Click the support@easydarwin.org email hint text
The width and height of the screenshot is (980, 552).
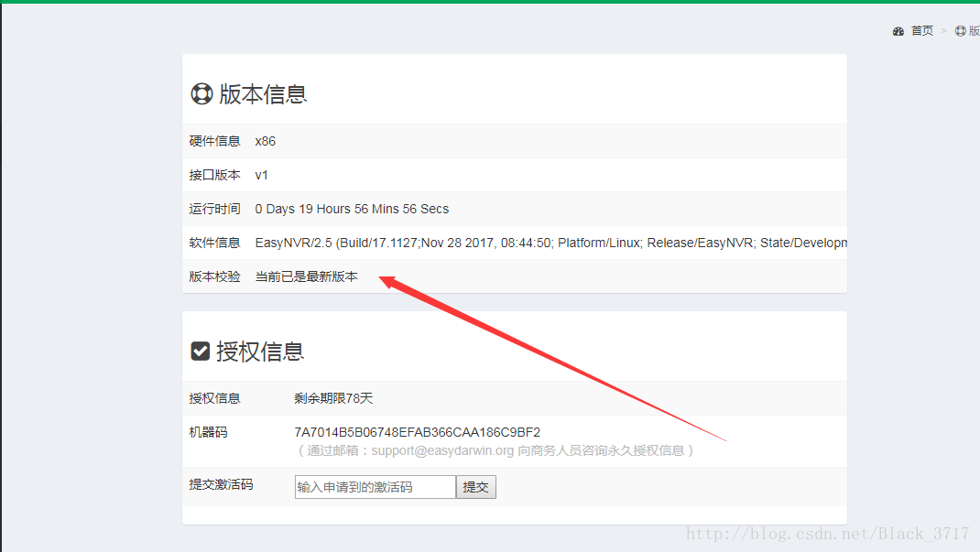coord(495,450)
